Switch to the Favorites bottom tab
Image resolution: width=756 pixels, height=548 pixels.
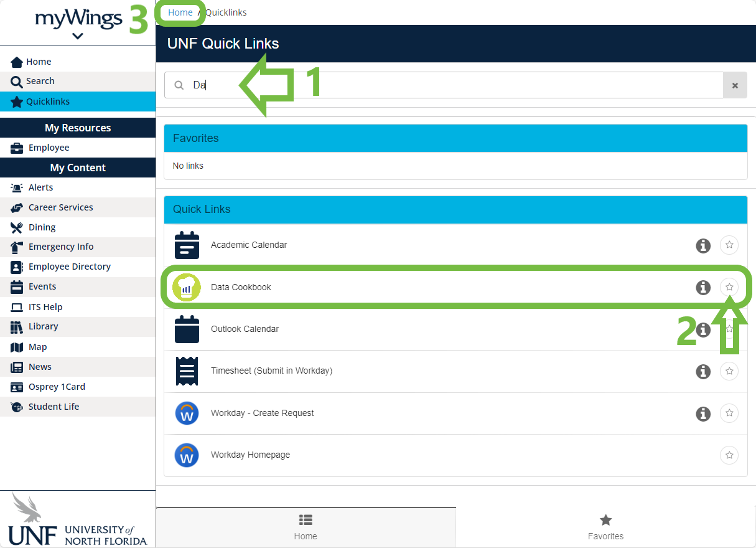coord(605,527)
